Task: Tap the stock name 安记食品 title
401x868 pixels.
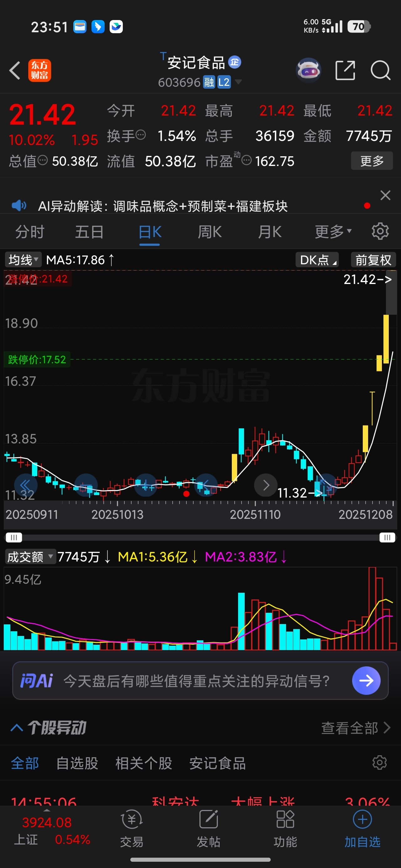Action: point(196,63)
